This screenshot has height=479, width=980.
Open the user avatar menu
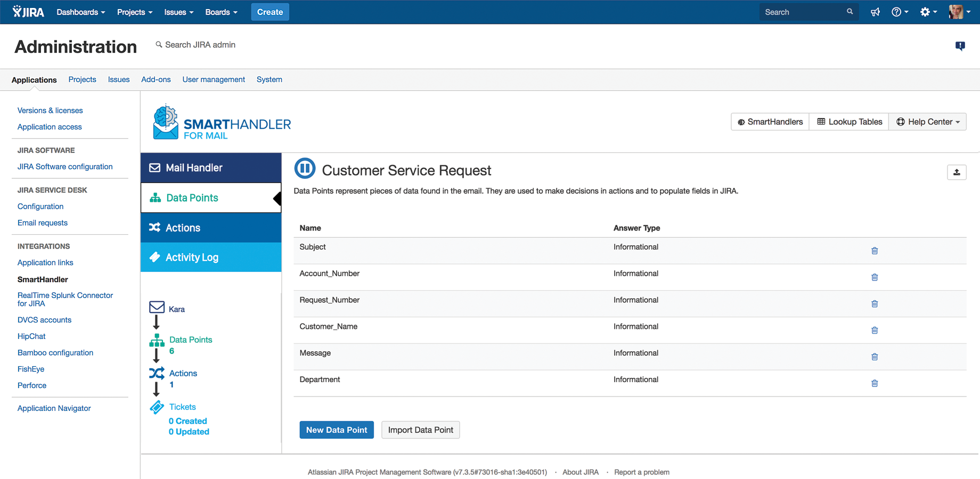(959, 12)
